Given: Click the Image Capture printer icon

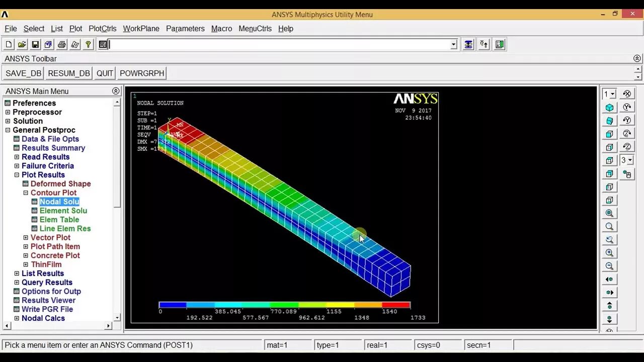Looking at the screenshot, I should 61,44.
